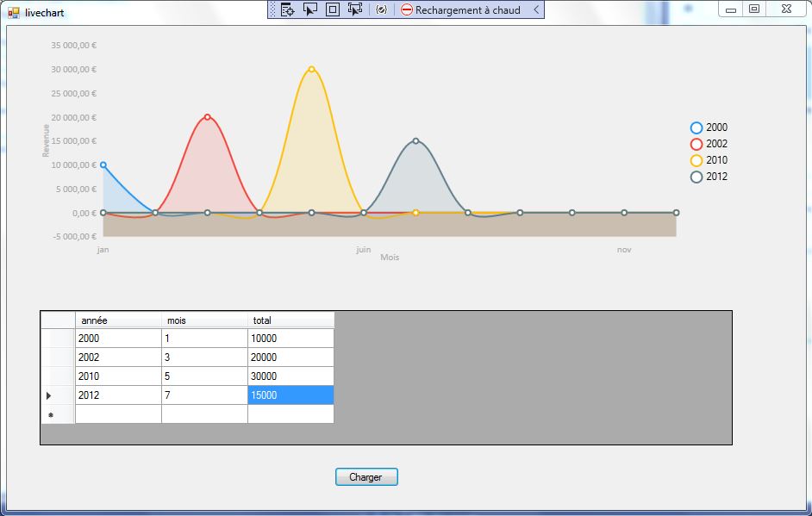Click the 30 000,00 € axis label
This screenshot has width=812, height=516.
73,70
